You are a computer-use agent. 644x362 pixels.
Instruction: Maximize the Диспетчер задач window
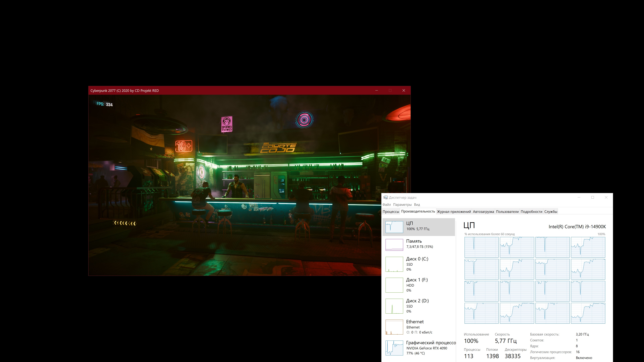tap(593, 197)
